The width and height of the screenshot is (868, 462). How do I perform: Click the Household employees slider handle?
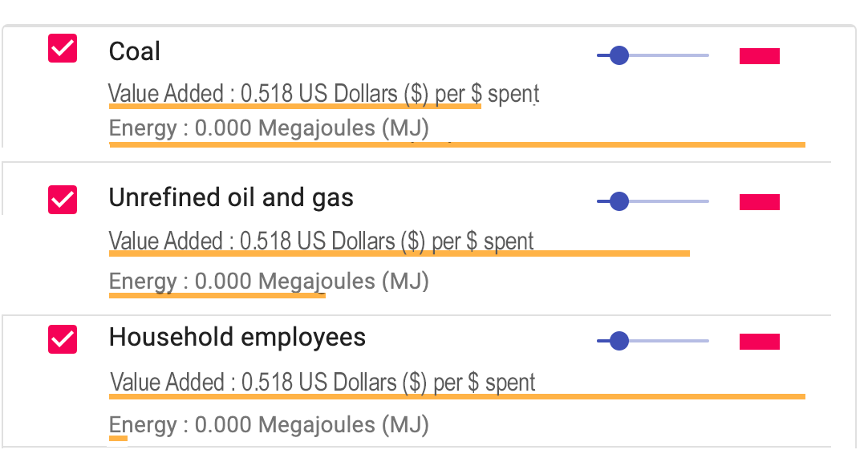click(x=619, y=341)
